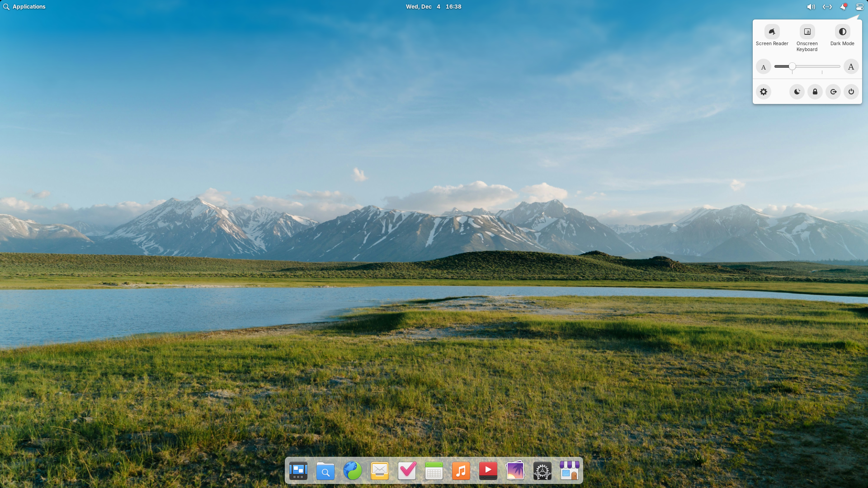Click the small A decrease text size button
This screenshot has width=868, height=488.
(x=764, y=67)
